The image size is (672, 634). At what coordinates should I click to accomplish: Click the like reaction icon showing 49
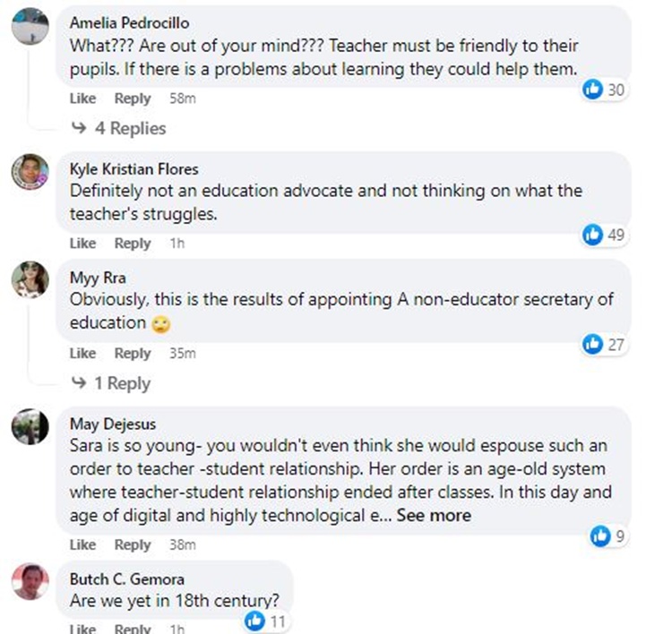(x=592, y=235)
